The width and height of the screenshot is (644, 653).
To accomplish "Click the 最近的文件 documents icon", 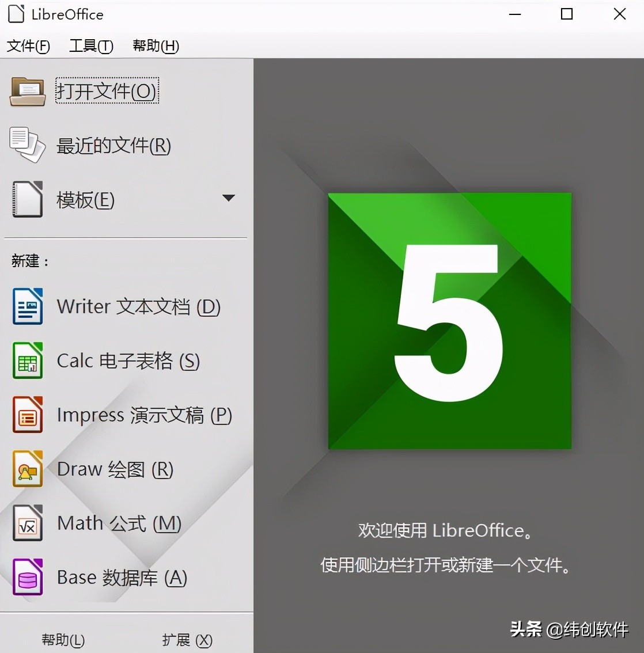I will [x=26, y=145].
